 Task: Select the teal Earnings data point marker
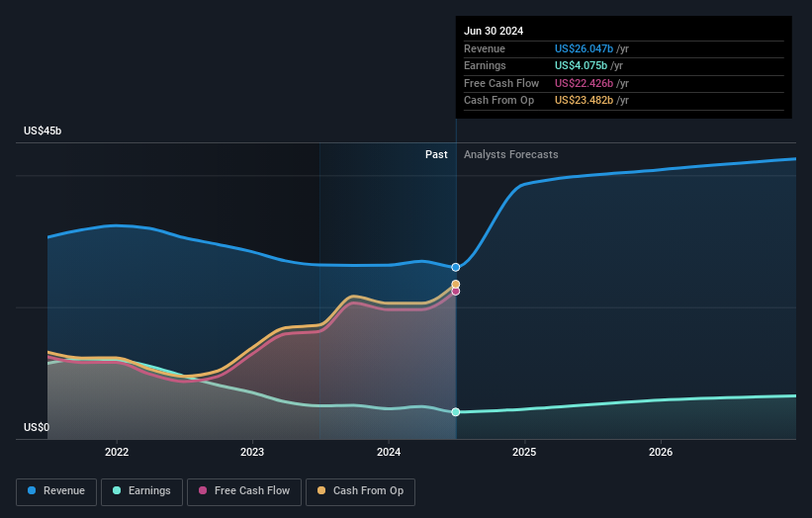pyautogui.click(x=456, y=412)
